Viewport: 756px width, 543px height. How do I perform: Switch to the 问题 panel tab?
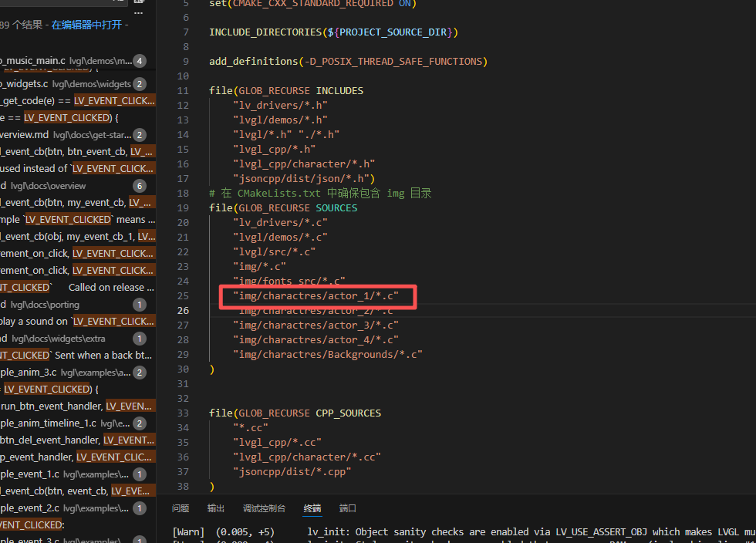click(x=181, y=508)
